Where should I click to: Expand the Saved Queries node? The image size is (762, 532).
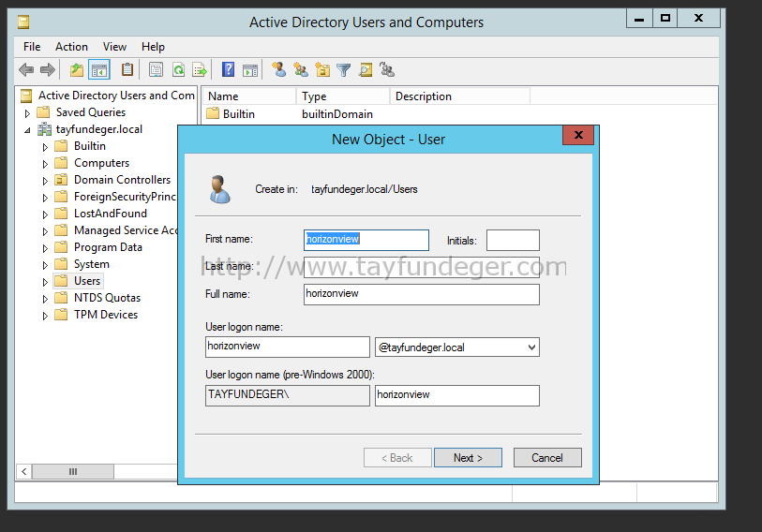click(x=28, y=113)
